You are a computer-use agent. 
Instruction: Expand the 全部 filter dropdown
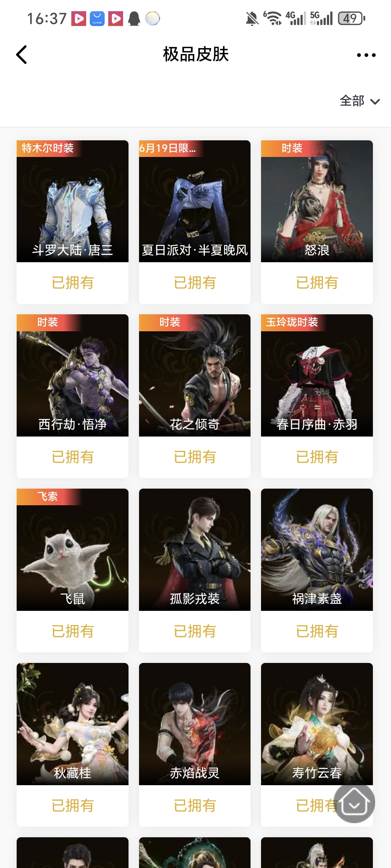pos(360,101)
